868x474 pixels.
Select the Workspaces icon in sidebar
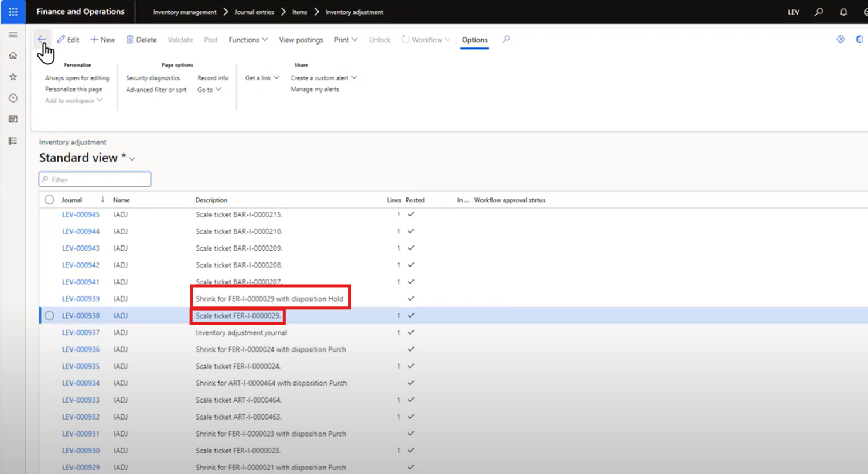pyautogui.click(x=13, y=119)
